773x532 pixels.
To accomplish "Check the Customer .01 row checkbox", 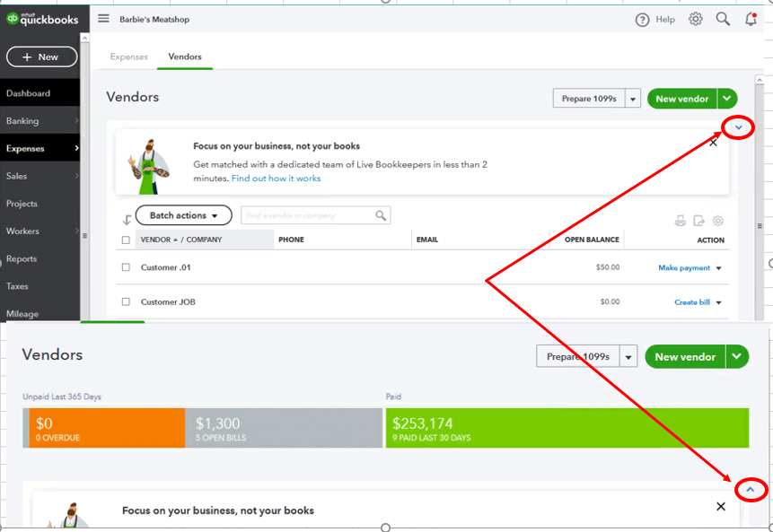I will pos(126,267).
